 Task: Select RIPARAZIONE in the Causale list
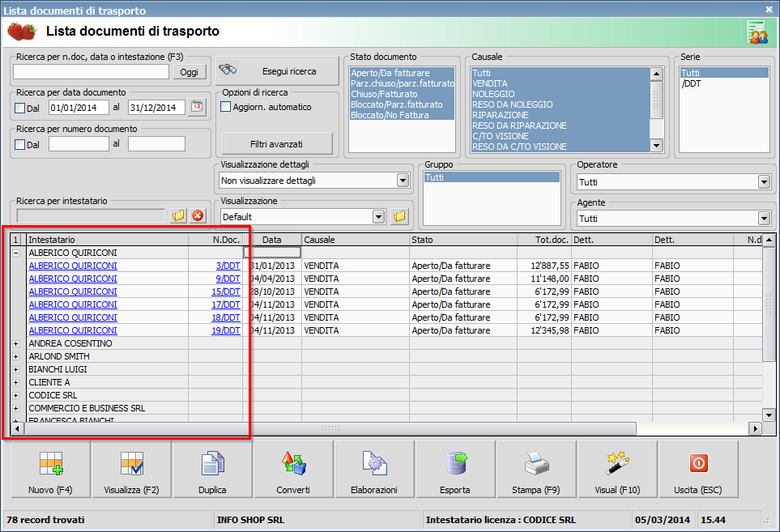[560, 115]
